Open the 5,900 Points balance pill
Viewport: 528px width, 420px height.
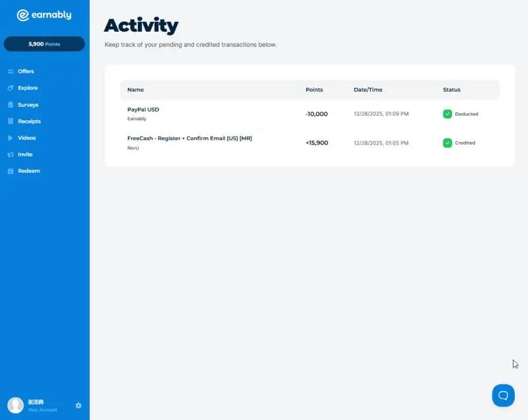click(44, 44)
